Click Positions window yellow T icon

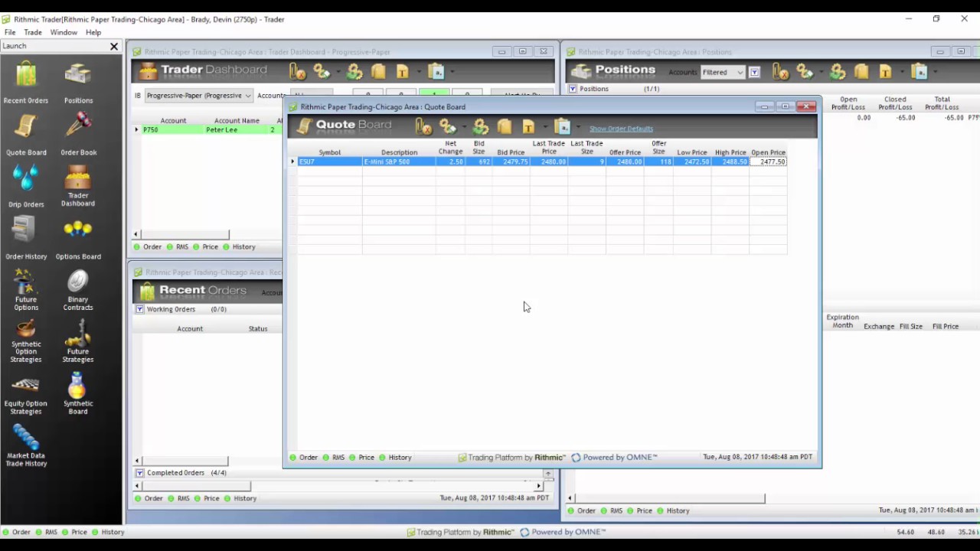885,72
